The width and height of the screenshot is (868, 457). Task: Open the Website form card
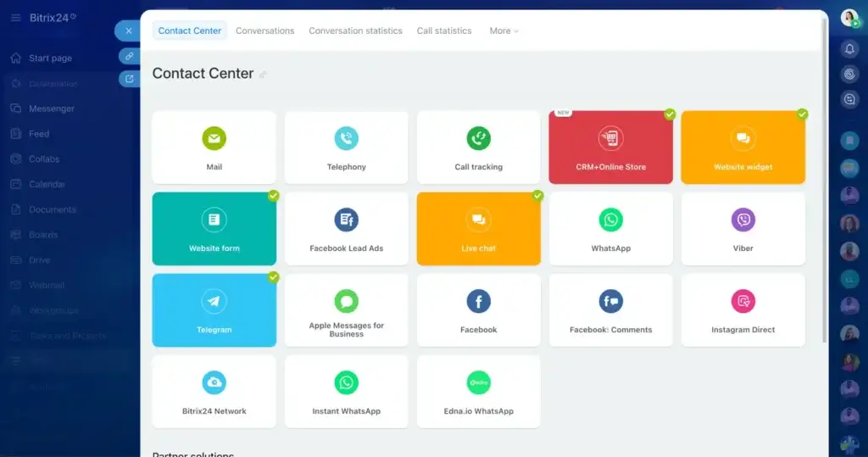coord(214,229)
